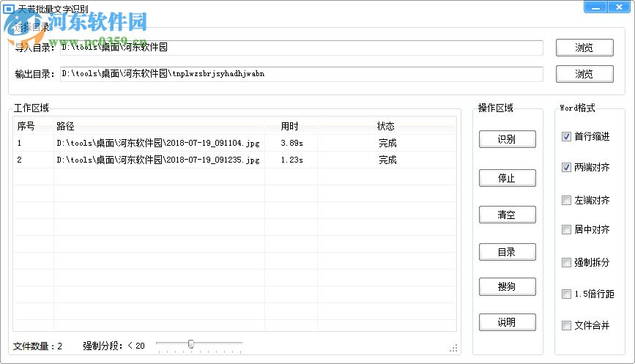
Task: Click 完成 status in row 1
Action: tap(387, 143)
